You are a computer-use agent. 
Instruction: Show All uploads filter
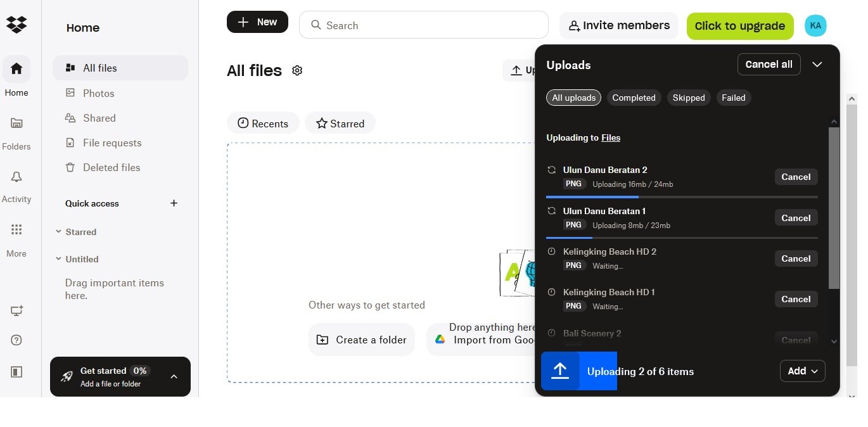point(573,98)
